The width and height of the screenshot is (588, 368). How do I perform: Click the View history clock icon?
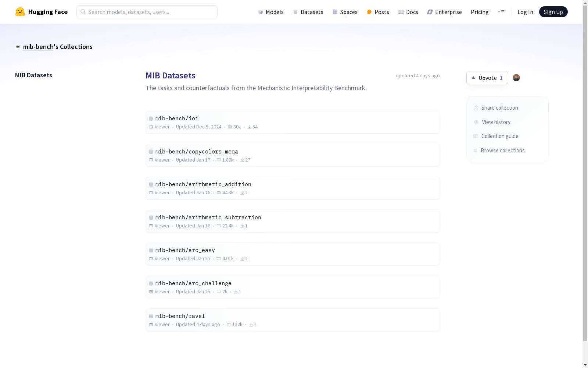coord(476,122)
